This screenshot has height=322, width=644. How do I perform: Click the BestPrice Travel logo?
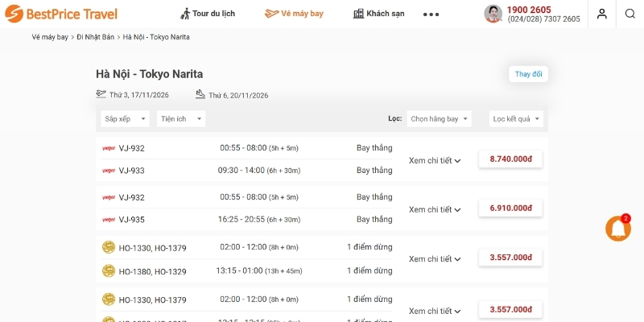(x=61, y=14)
